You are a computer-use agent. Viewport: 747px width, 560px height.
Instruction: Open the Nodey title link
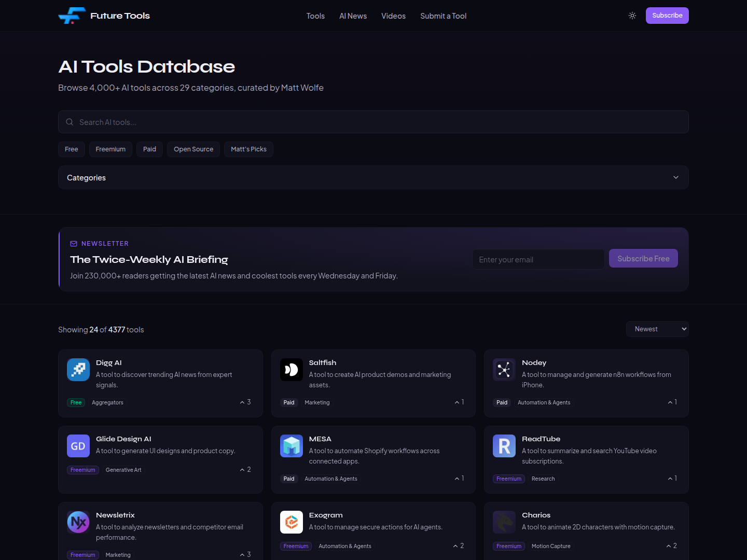click(534, 362)
